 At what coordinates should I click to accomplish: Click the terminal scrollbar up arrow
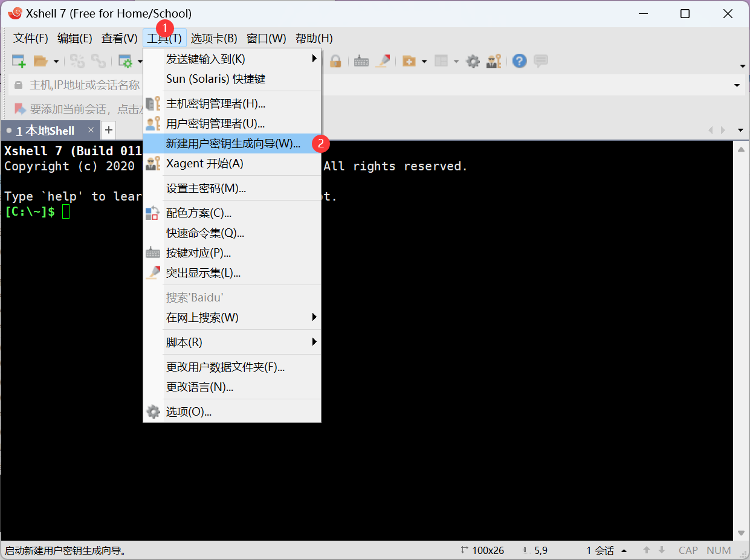tap(742, 149)
